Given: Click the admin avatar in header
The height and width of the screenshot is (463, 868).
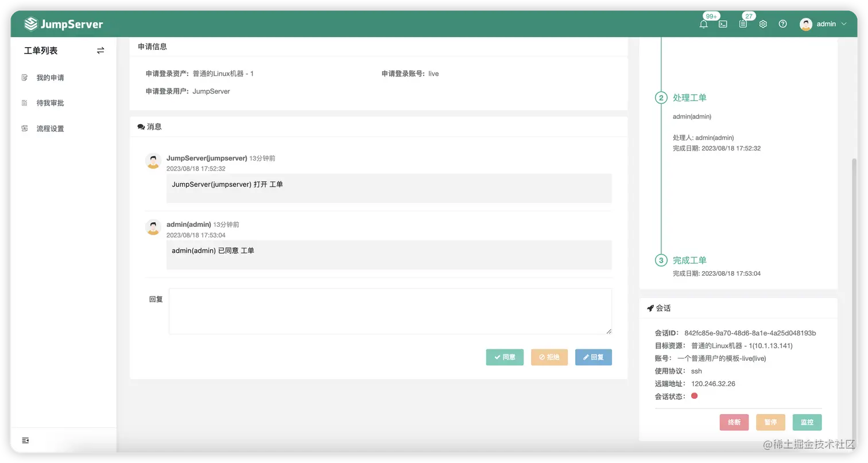Looking at the screenshot, I should [x=806, y=24].
